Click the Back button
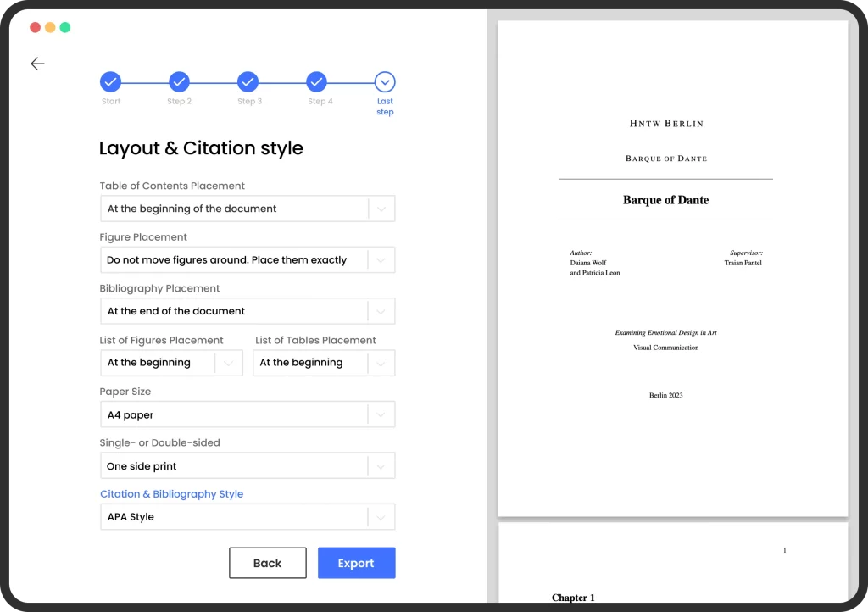868x612 pixels. point(267,563)
